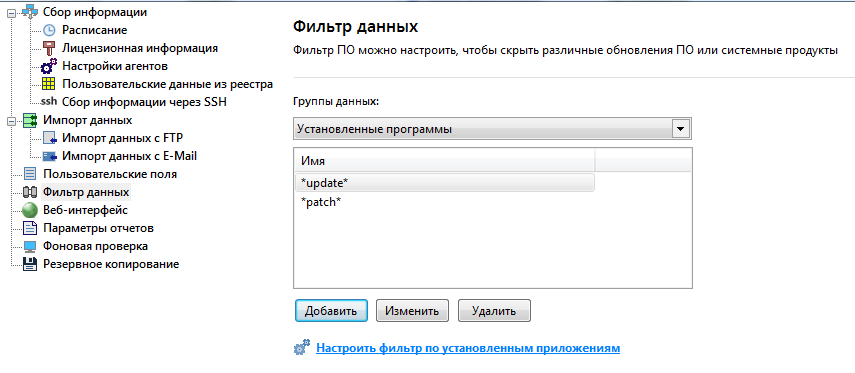The width and height of the screenshot is (855, 373).
Task: Click the Удалить button
Action: (494, 311)
